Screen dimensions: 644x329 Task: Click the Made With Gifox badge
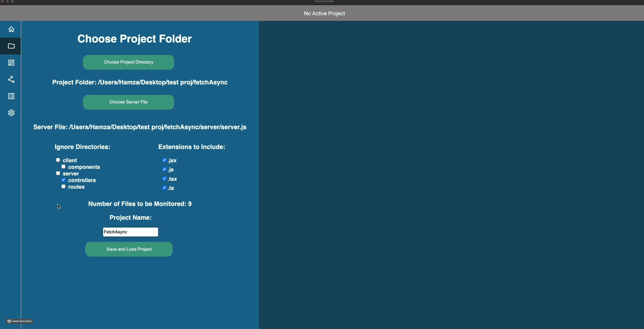(20, 321)
